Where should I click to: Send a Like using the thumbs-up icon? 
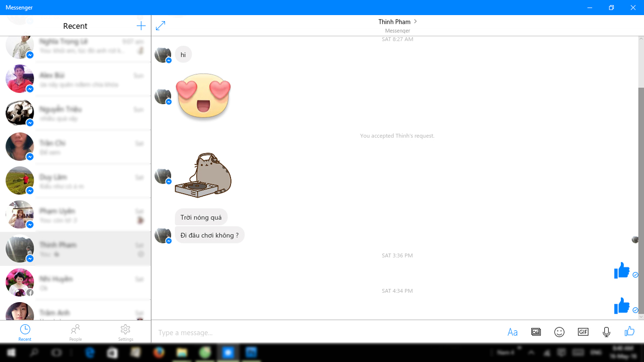[x=629, y=332]
